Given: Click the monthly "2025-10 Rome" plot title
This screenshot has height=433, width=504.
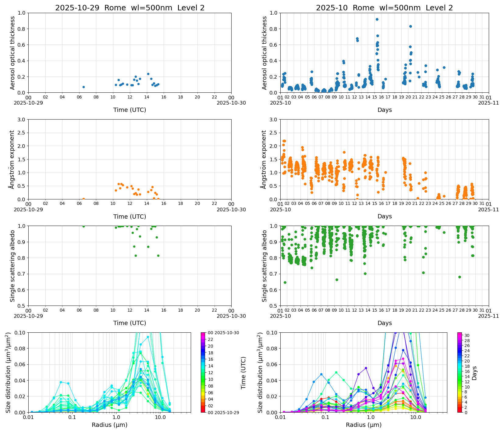Looking at the screenshot, I should point(384,8).
